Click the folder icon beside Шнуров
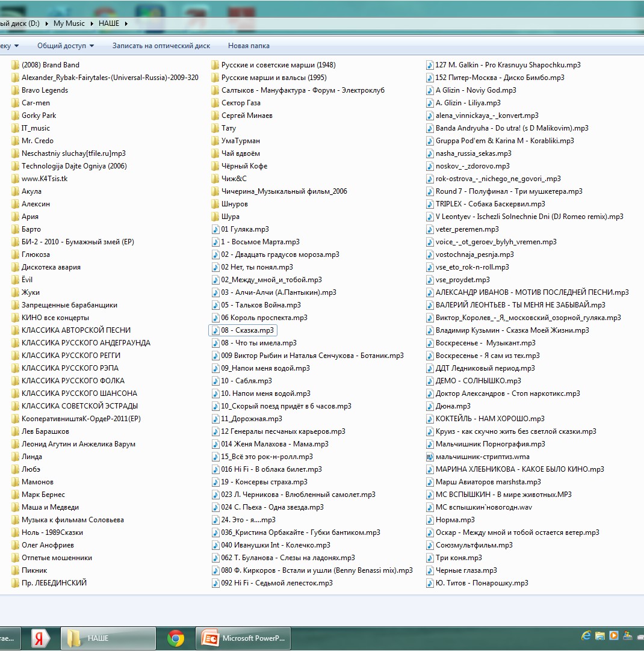The width and height of the screenshot is (644, 651). tap(215, 204)
